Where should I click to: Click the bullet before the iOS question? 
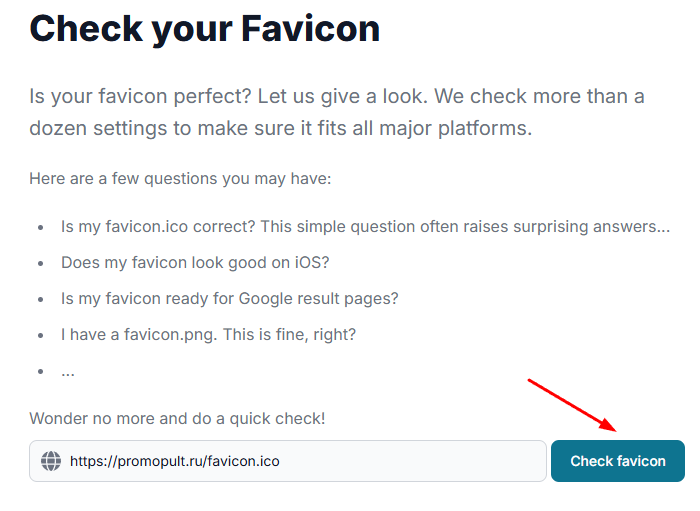click(41, 263)
